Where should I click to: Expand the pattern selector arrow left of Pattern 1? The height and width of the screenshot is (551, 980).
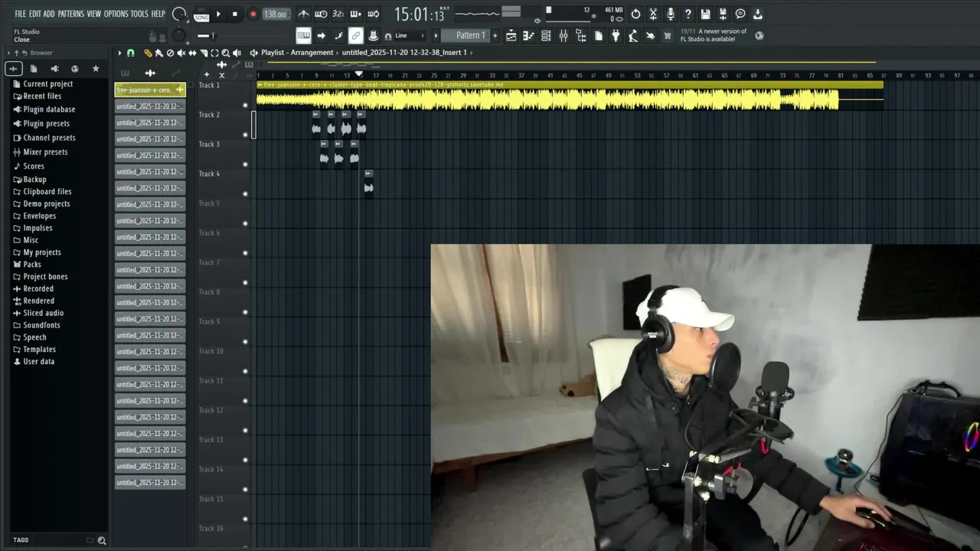click(x=436, y=35)
